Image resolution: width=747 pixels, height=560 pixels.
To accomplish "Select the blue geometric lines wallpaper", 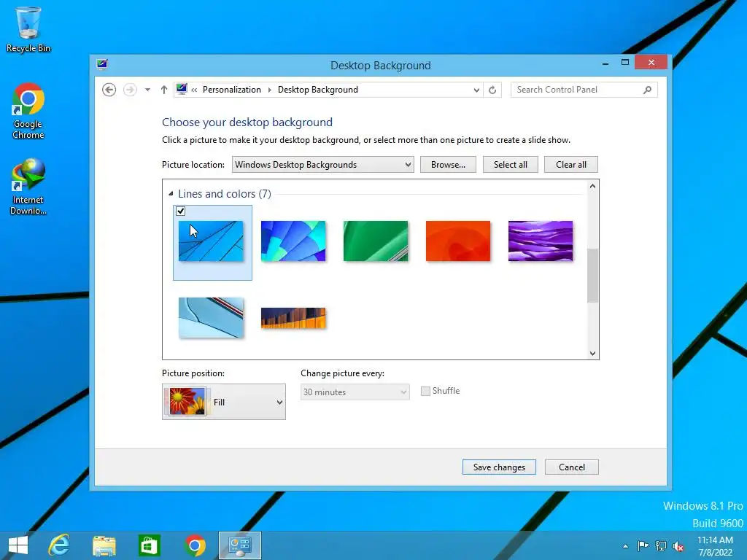I will coord(211,241).
